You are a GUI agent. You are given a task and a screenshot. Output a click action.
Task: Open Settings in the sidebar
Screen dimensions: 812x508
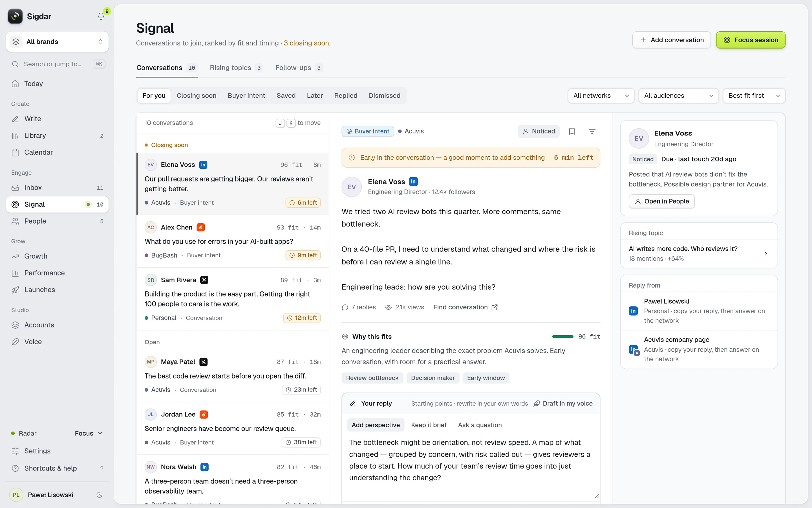pyautogui.click(x=57, y=451)
